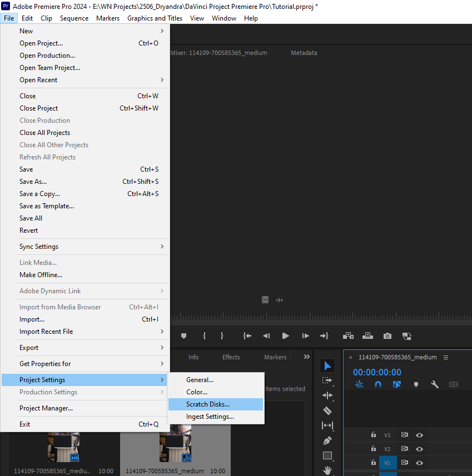Open the Edit menu
472x476 pixels.
click(x=27, y=18)
